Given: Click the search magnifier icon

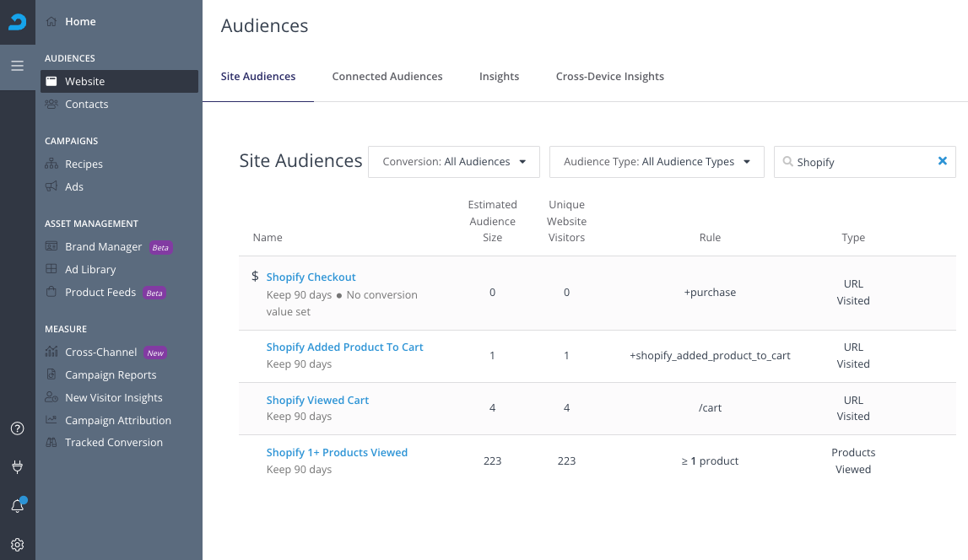Looking at the screenshot, I should click(x=787, y=162).
